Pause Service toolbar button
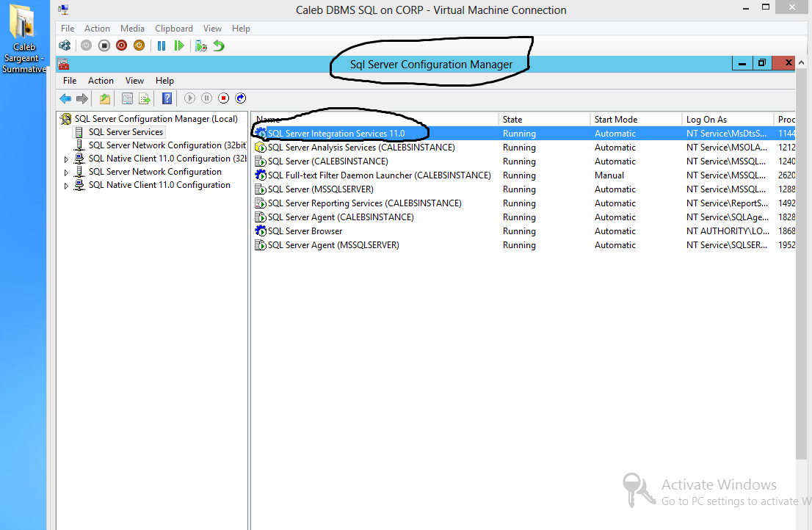Image resolution: width=812 pixels, height=530 pixels. coord(206,98)
